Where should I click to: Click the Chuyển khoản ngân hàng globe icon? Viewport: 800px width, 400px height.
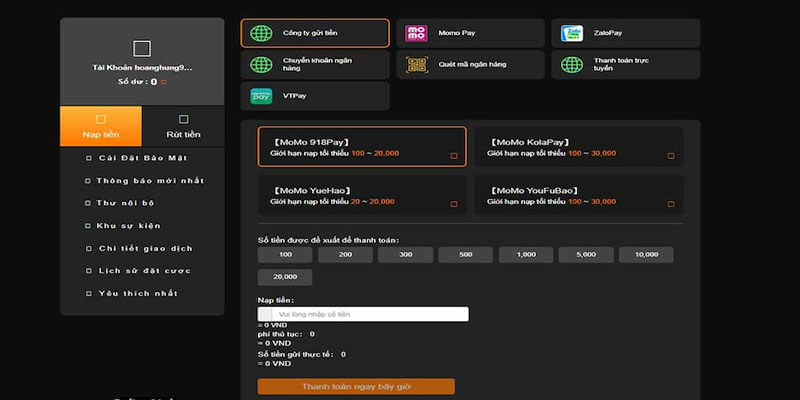point(262,65)
